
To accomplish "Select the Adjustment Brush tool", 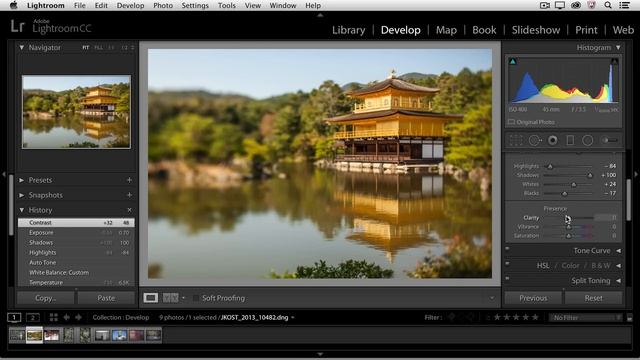I will (x=609, y=140).
